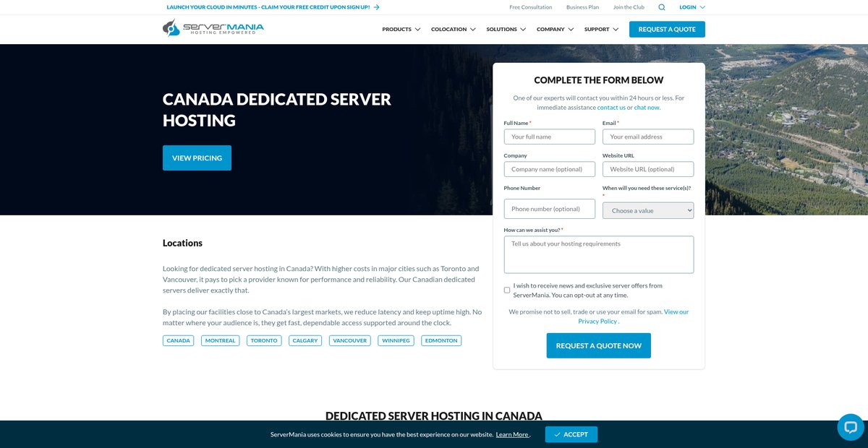
Task: Select the CALGARY location tag
Action: click(305, 340)
